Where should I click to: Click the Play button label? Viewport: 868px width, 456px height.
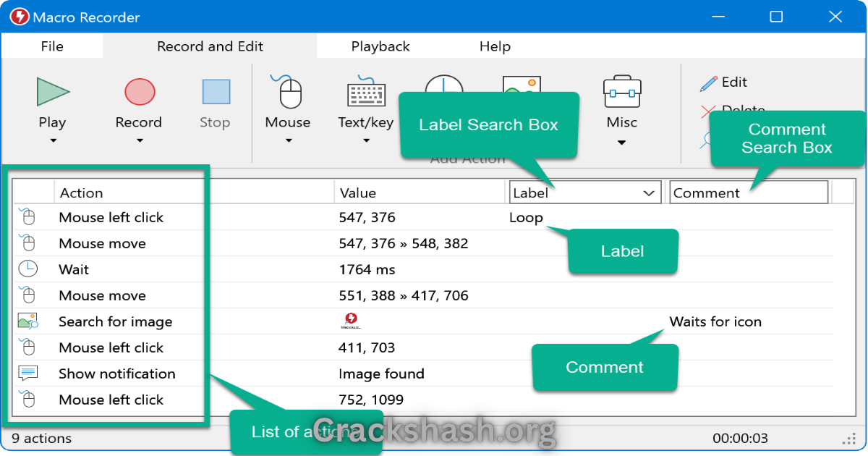coord(52,122)
